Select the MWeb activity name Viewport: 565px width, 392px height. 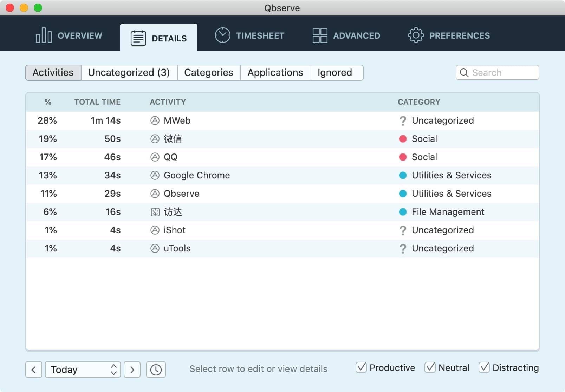177,120
